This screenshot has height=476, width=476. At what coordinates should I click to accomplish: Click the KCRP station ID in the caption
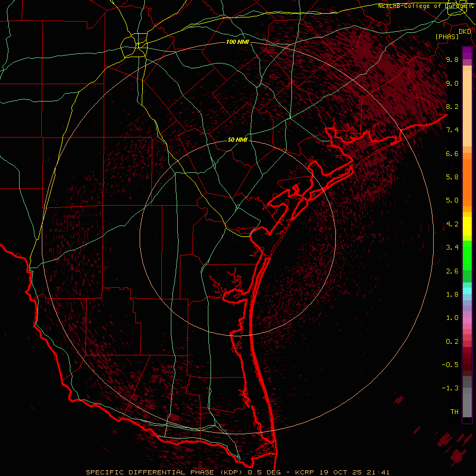305,472
